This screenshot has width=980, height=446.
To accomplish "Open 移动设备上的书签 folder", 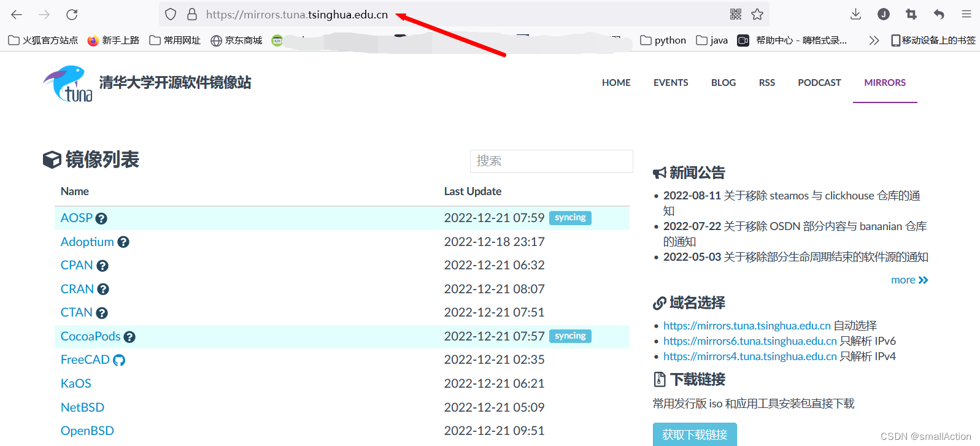I will pyautogui.click(x=933, y=40).
